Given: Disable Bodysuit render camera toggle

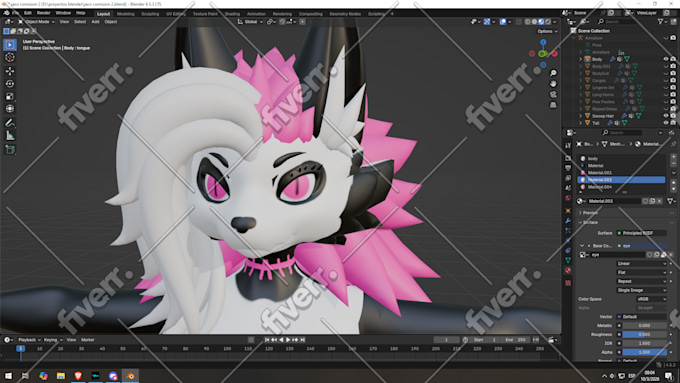Looking at the screenshot, I should (x=673, y=73).
